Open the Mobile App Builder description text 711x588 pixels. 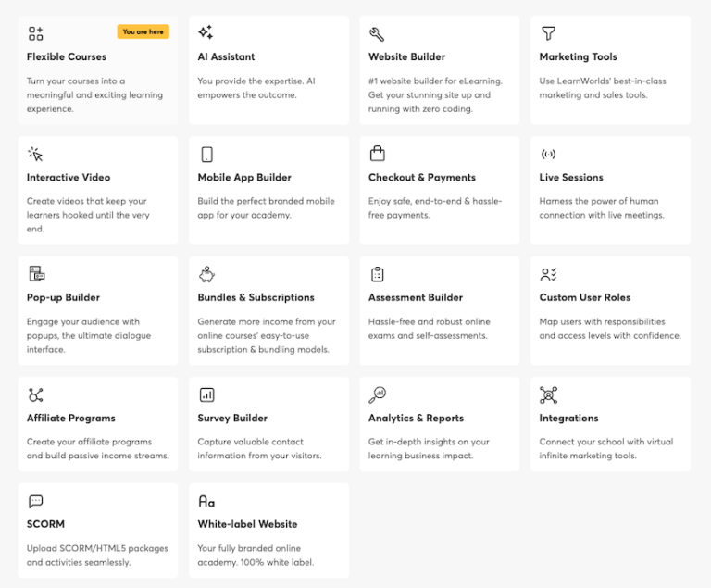point(267,207)
